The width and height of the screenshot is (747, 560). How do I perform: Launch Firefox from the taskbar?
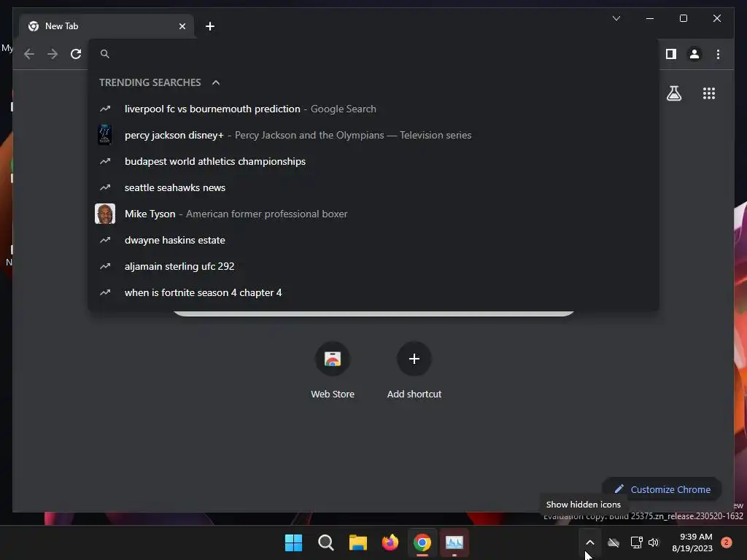390,542
